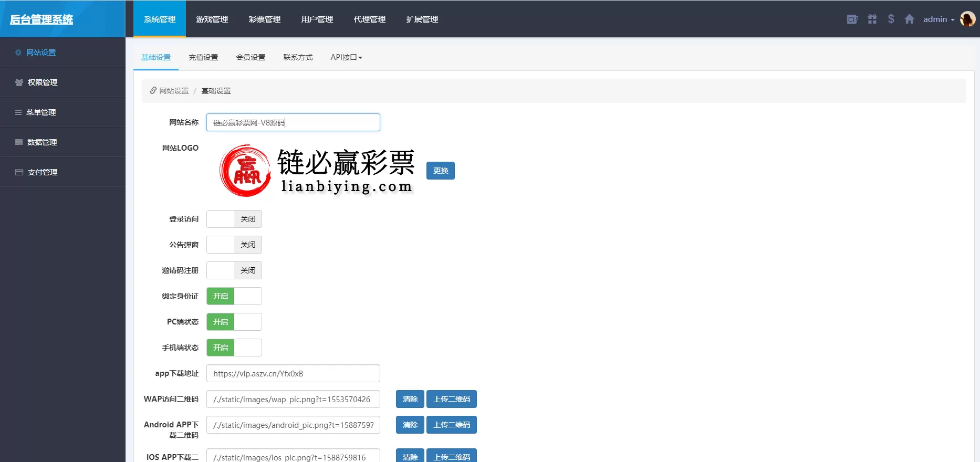Click 清除 for Android APP二维码
980x462 pixels.
coord(410,425)
